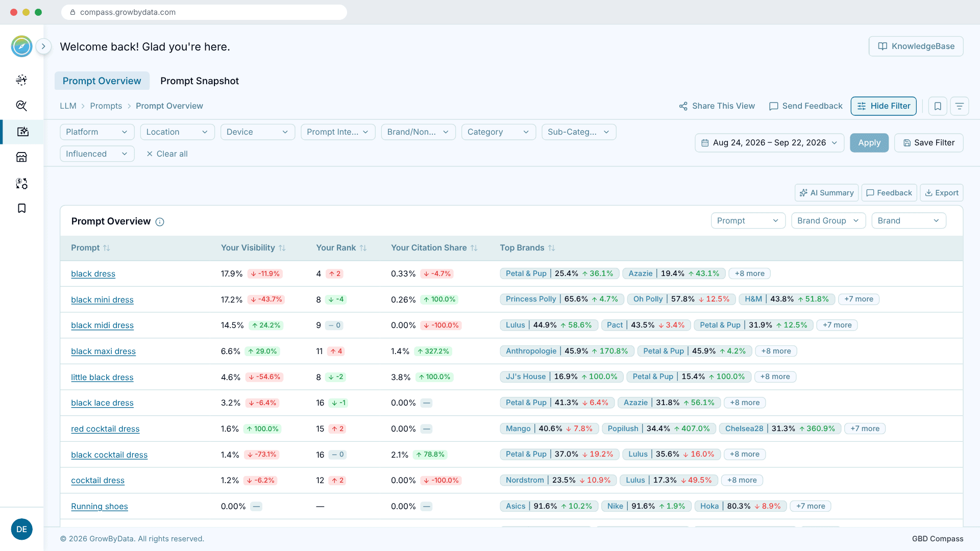The image size is (980, 551).
Task: Open the AI sparkle sidebar icon
Action: tap(21, 80)
